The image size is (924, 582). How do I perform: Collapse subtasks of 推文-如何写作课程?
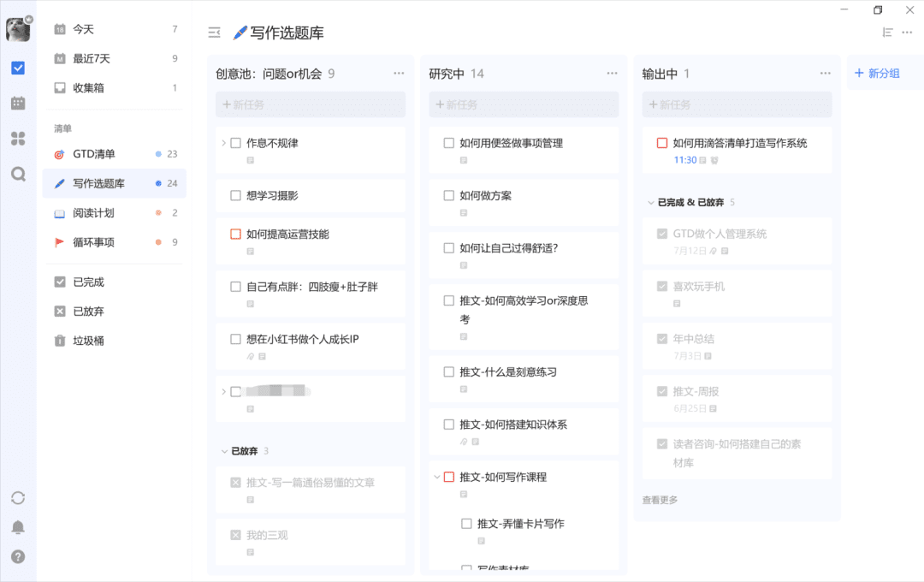[437, 477]
